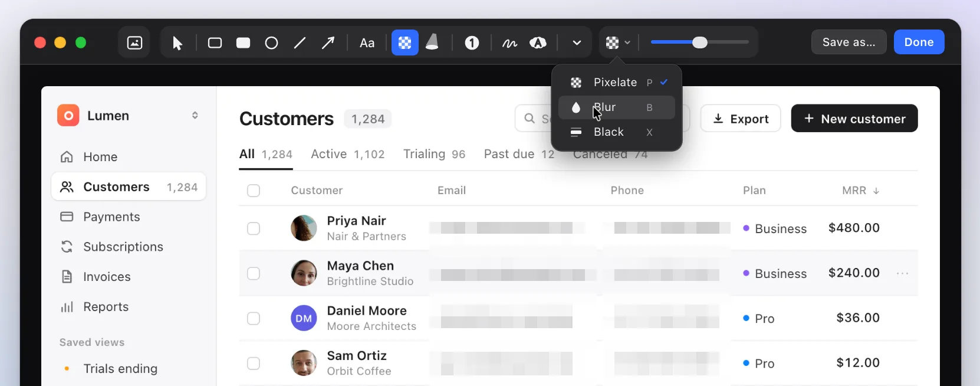Click Business plan in Maya Chen row
The image size is (980, 386).
click(x=775, y=273)
